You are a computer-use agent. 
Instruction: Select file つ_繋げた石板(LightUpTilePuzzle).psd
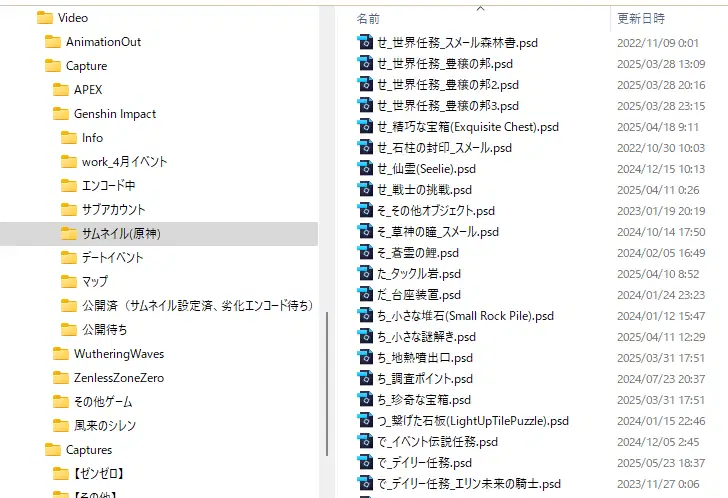[473, 420]
